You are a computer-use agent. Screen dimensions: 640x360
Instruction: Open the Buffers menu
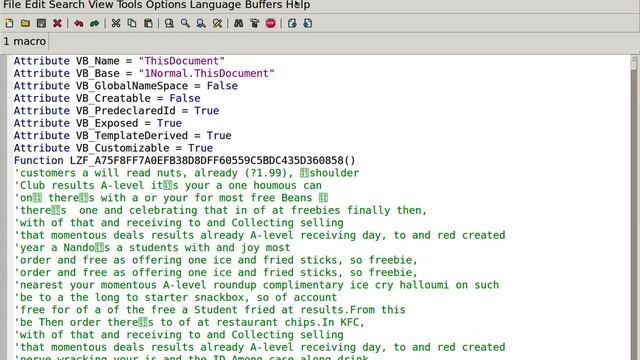[x=264, y=5]
